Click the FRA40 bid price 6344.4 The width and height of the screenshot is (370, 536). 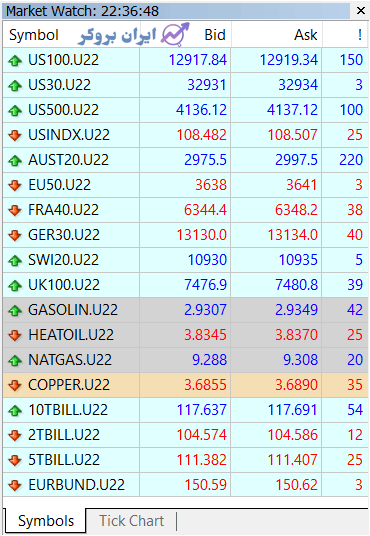(206, 210)
